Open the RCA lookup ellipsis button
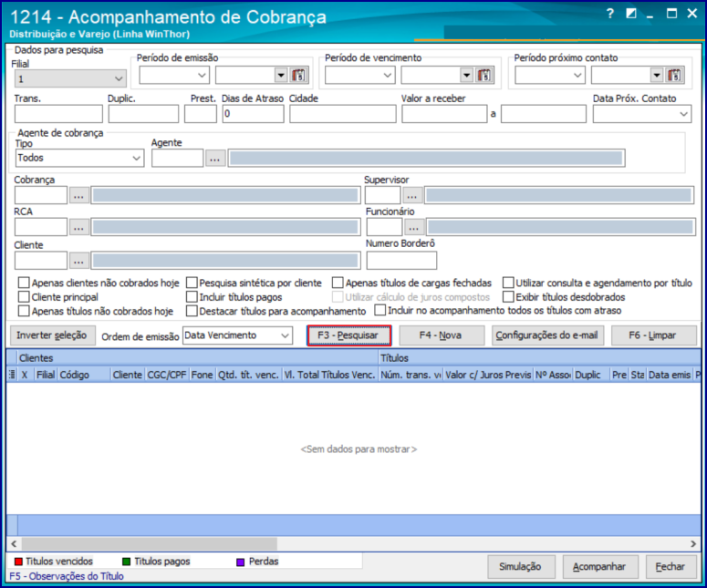This screenshot has height=588, width=707. pos(78,227)
